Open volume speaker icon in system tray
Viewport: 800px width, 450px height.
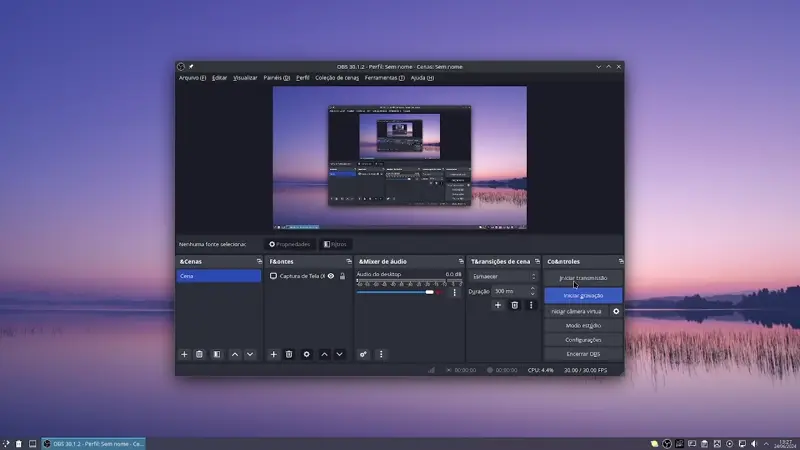[754, 444]
